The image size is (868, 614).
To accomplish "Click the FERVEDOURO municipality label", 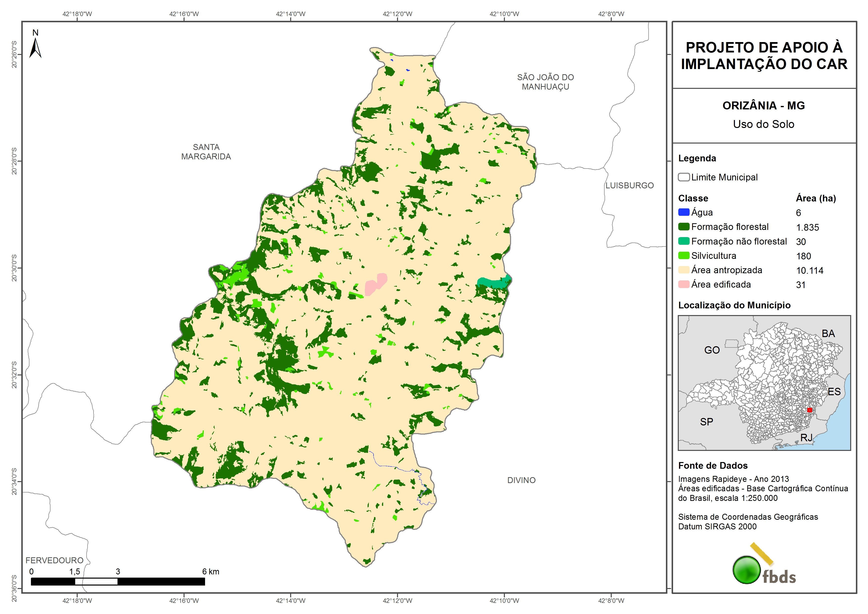I will click(54, 560).
